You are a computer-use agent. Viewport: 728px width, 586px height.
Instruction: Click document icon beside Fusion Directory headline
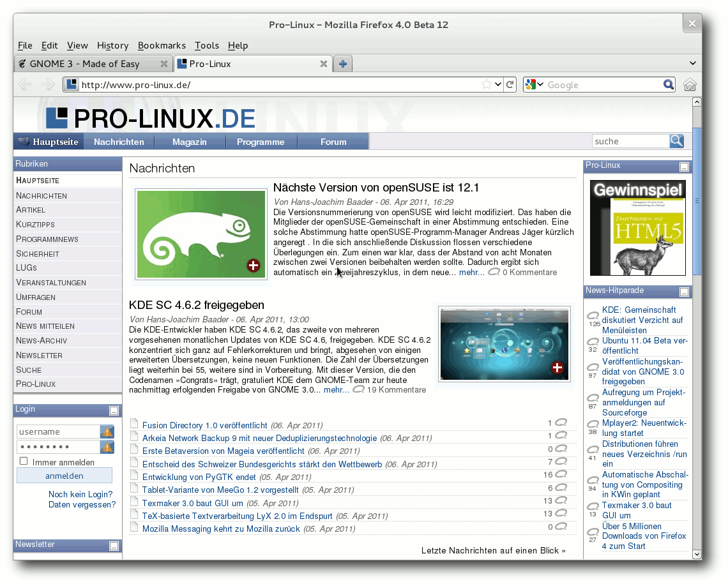pyautogui.click(x=134, y=423)
